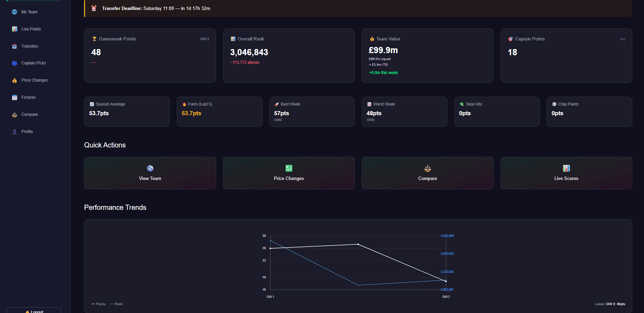Click the Transfers sidebar icon
The width and height of the screenshot is (644, 313).
14,46
